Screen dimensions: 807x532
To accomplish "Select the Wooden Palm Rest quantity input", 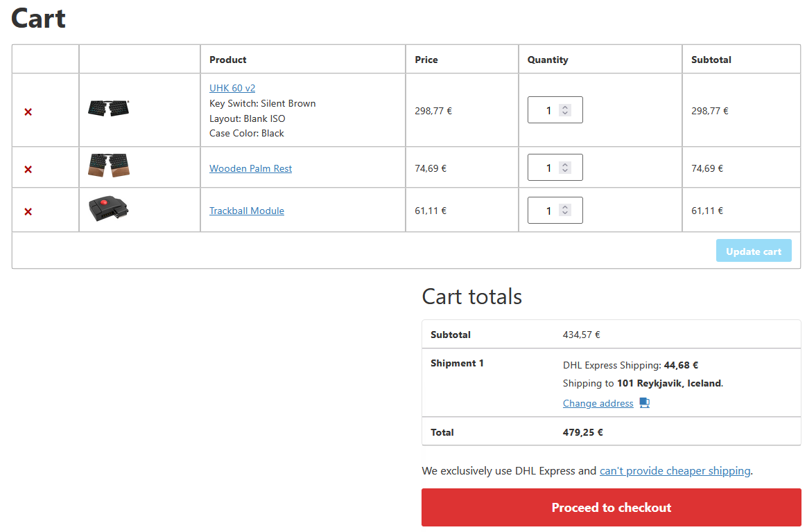I will tap(545, 168).
